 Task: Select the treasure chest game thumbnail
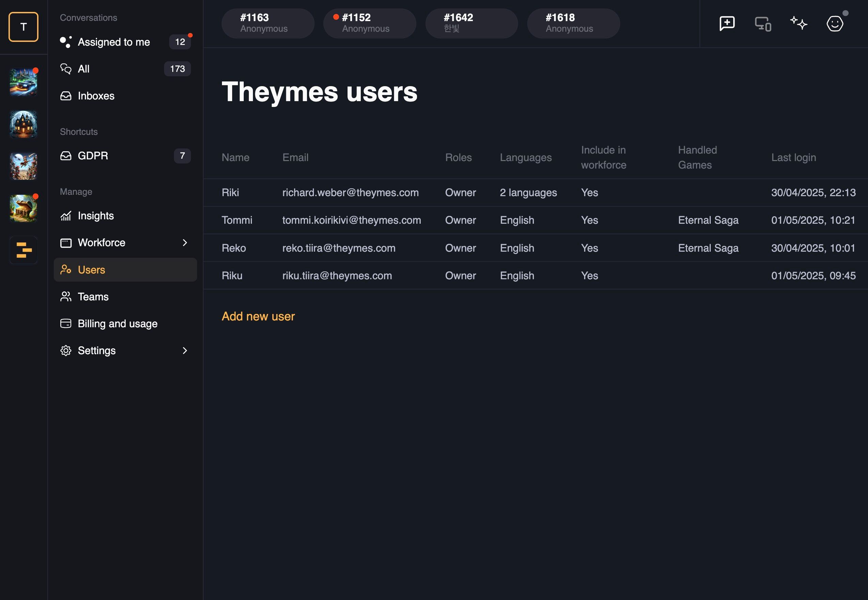pos(23,208)
